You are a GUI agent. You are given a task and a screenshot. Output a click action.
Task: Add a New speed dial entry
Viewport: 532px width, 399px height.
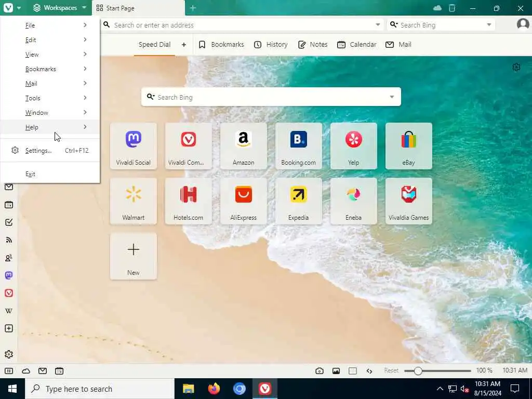pyautogui.click(x=134, y=256)
